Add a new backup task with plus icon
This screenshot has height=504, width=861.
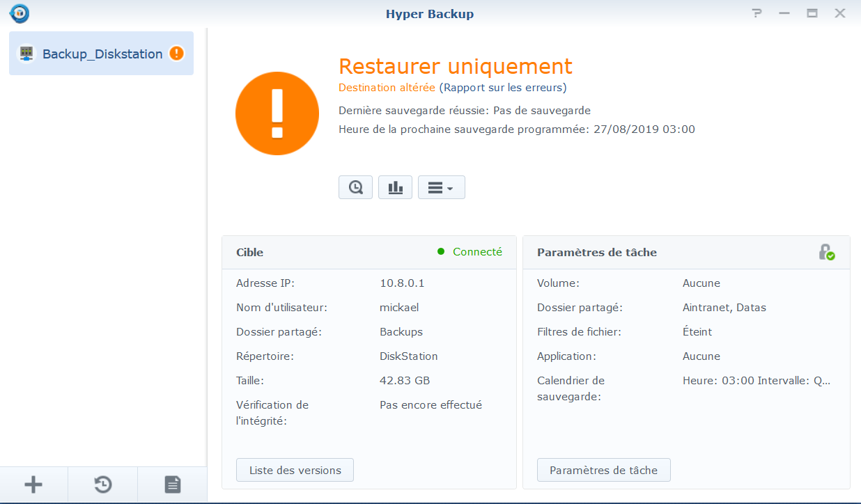click(33, 485)
